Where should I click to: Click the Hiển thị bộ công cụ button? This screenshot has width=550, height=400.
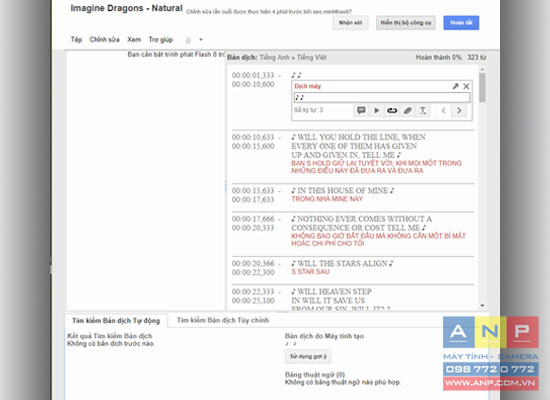tap(406, 22)
